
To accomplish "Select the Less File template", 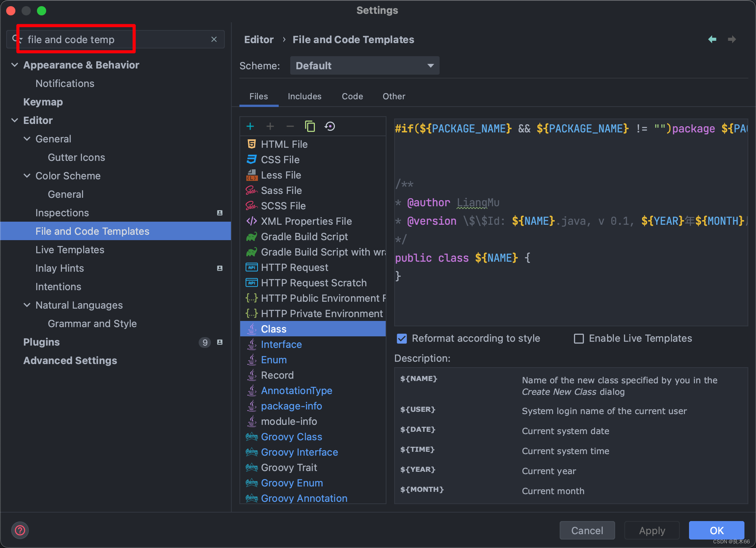I will tap(313, 175).
